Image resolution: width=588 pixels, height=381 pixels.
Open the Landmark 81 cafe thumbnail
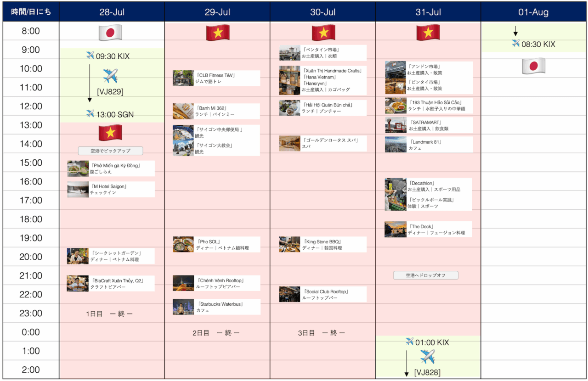click(x=396, y=145)
